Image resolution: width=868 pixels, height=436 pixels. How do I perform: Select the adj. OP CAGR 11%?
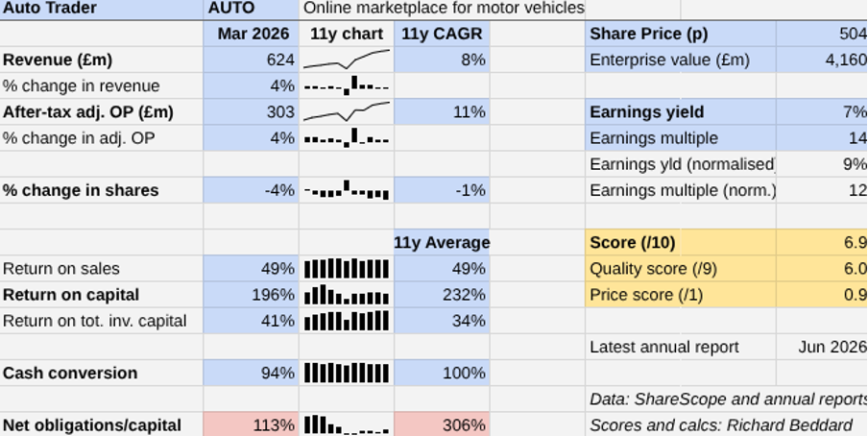[x=442, y=112]
